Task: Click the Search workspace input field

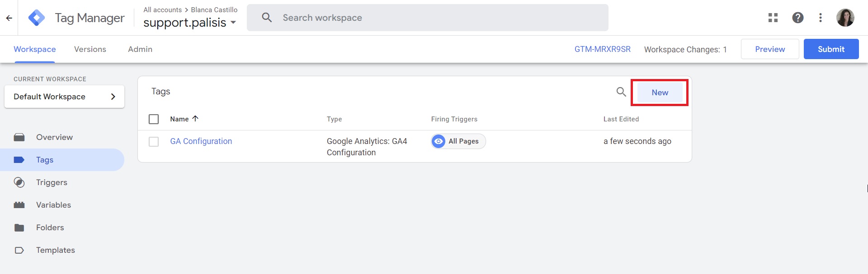Action: coord(427,18)
